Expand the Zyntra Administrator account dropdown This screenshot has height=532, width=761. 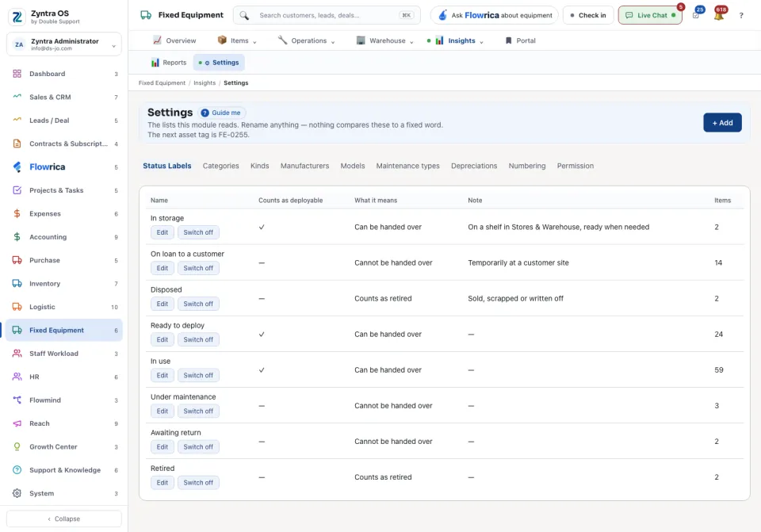[64, 44]
